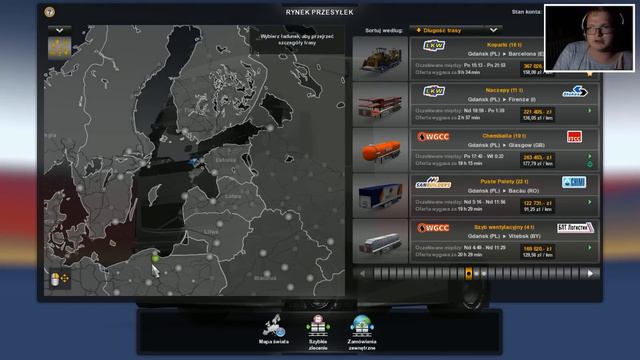Viewport: 640px width, 360px height.
Task: Open Zamówienia zewnętrzne external contracts
Action: pyautogui.click(x=362, y=332)
